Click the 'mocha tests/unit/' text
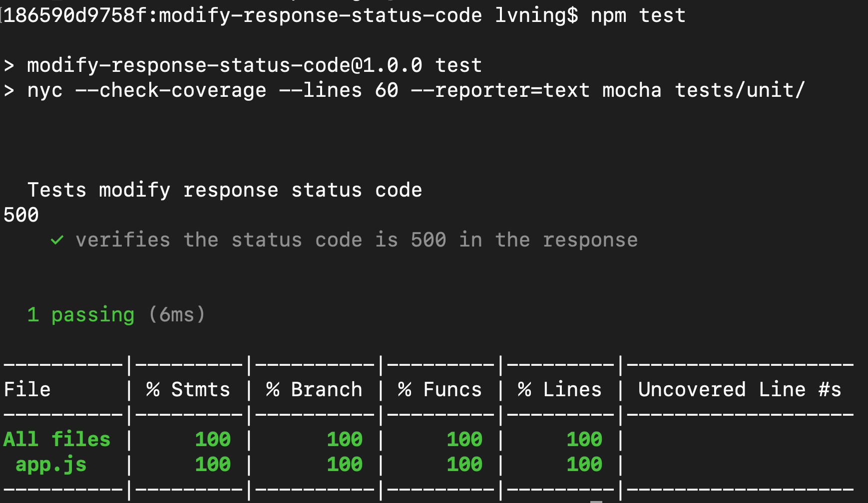 [704, 90]
